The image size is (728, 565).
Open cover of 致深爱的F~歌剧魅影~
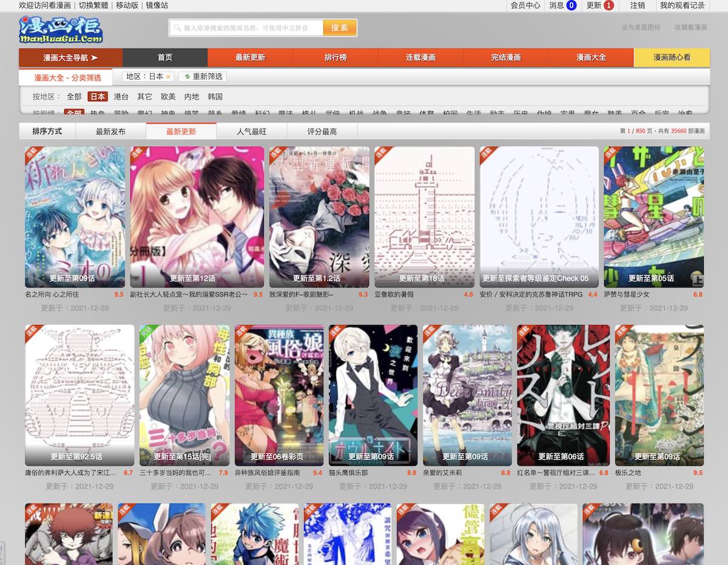pyautogui.click(x=319, y=217)
